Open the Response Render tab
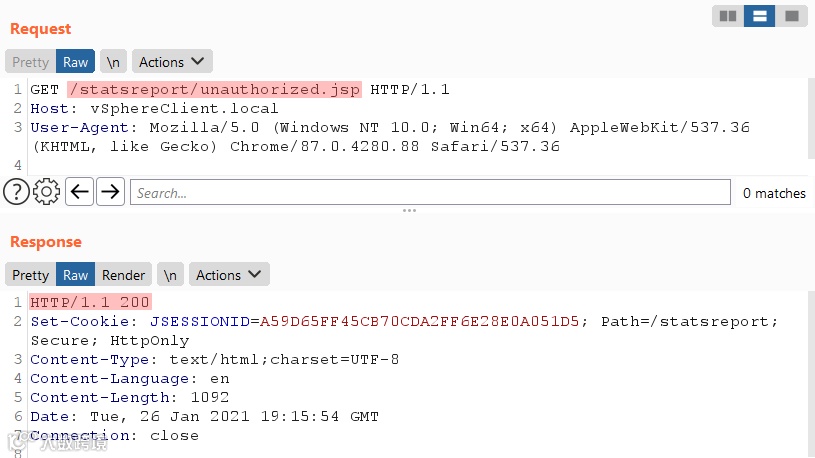 tap(123, 274)
